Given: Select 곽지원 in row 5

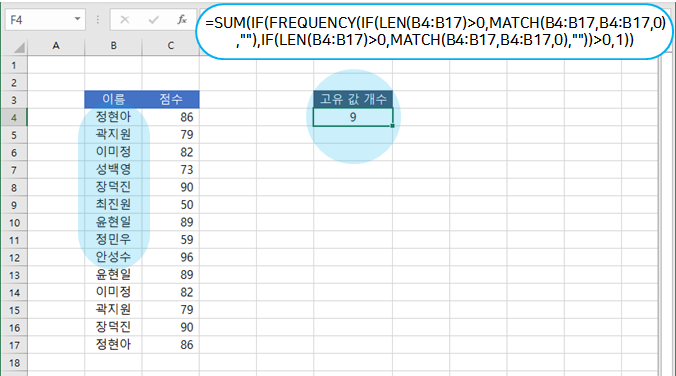Looking at the screenshot, I should tap(113, 135).
